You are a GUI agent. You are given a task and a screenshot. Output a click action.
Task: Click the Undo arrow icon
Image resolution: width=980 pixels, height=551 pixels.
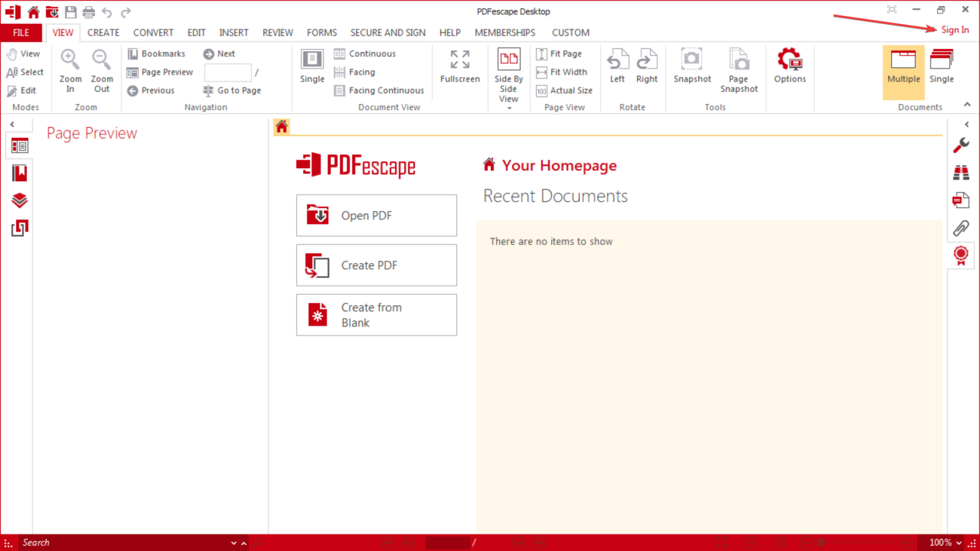[x=107, y=12]
